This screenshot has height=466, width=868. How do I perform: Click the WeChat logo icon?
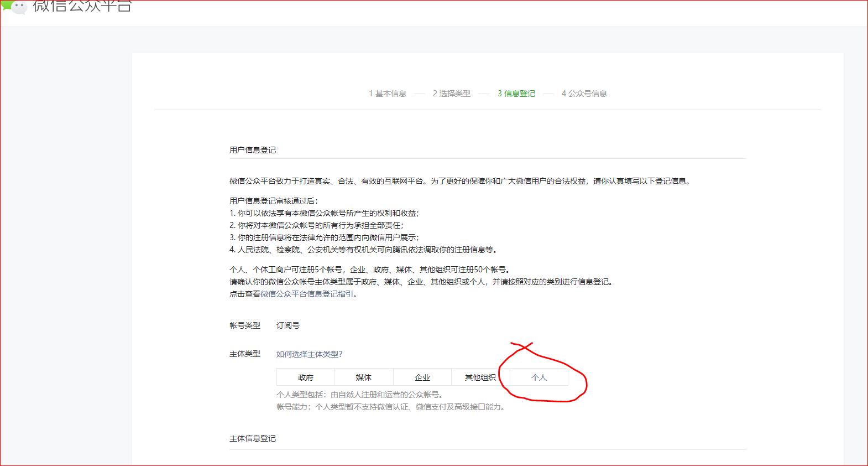(x=14, y=7)
